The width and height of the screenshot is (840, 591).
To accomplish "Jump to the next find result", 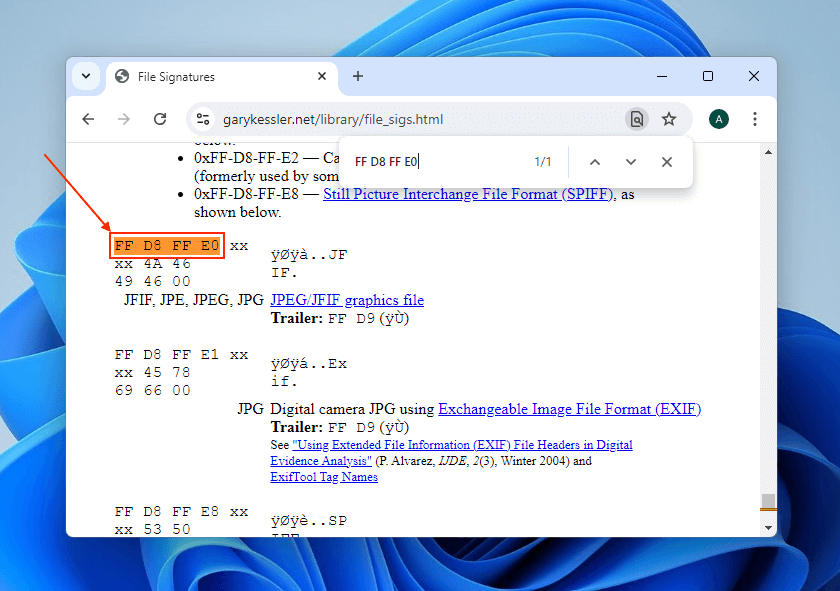I will (630, 162).
